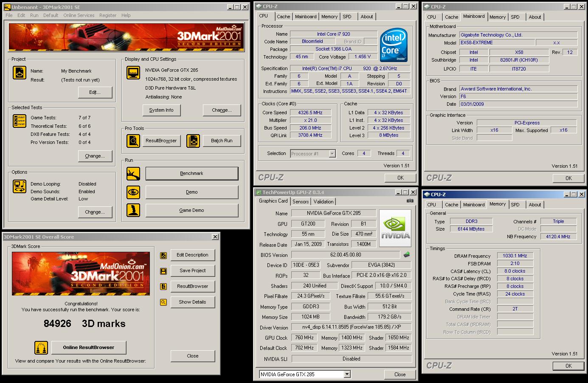Screen dimensions: 588x383
Task: Click the System Info button
Action: pos(161,110)
